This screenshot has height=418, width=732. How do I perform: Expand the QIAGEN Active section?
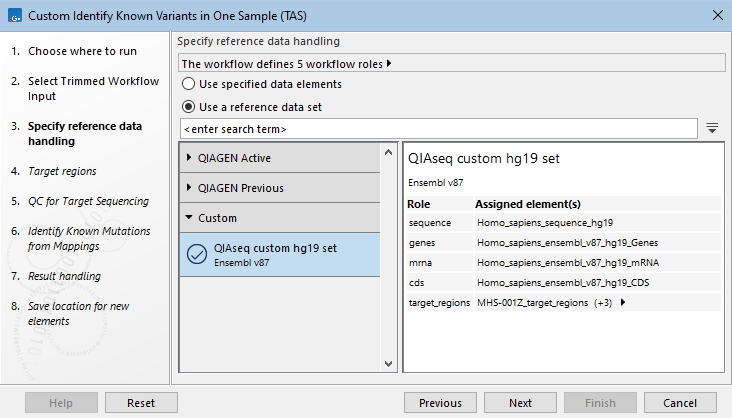tap(192, 158)
